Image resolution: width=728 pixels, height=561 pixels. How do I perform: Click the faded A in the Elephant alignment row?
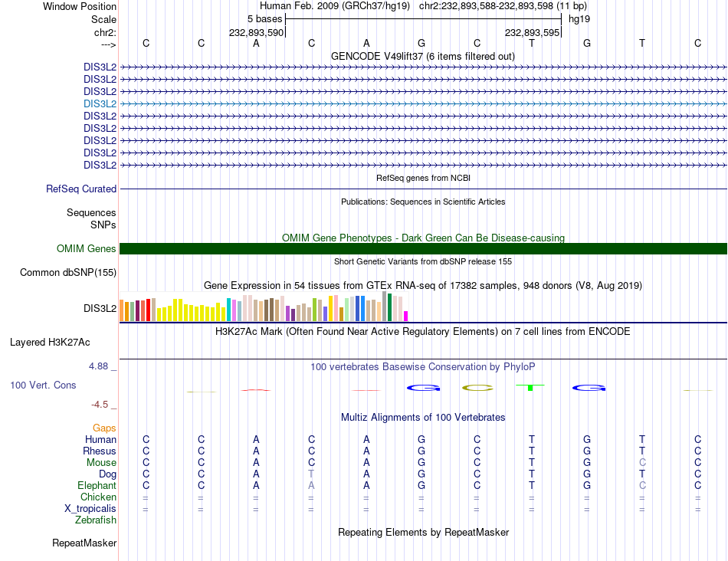(311, 485)
